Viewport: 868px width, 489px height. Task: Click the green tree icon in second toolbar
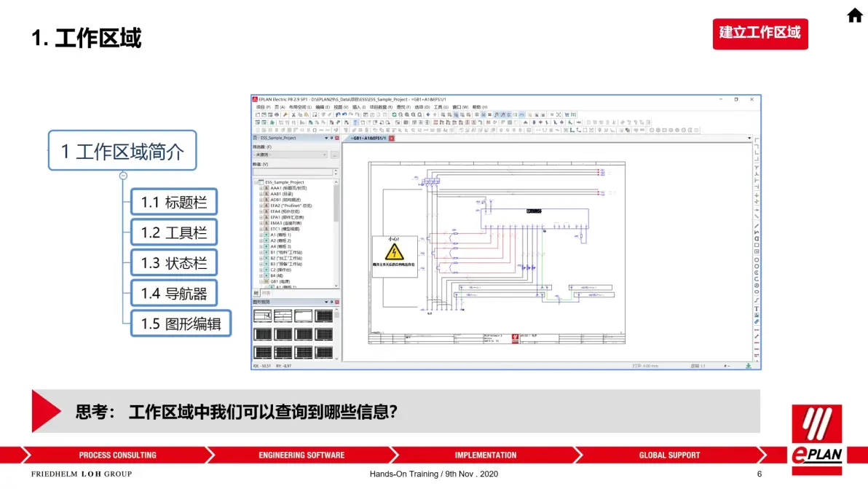pos(272,122)
